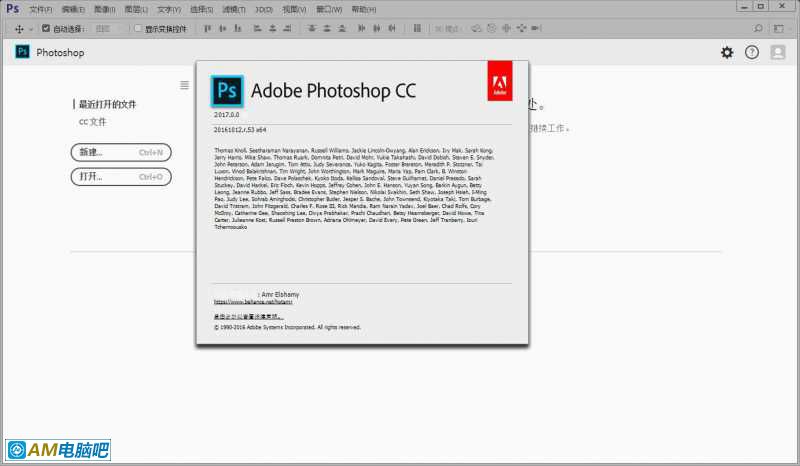
Task: Open the 帮助(H) menu
Action: 364,10
